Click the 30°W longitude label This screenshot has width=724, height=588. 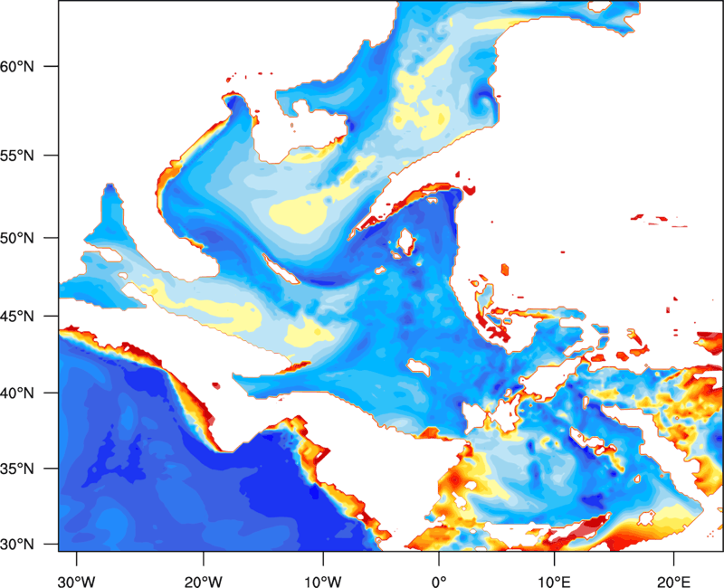[76, 582]
